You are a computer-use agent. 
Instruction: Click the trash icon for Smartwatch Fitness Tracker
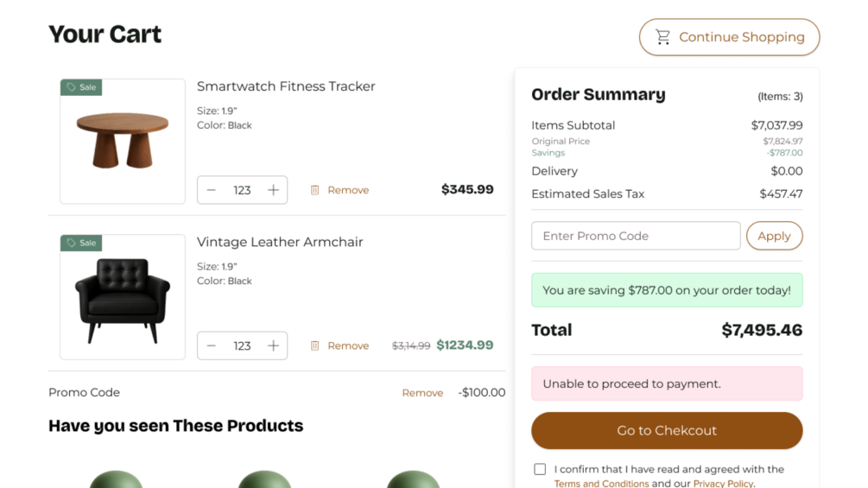point(315,190)
